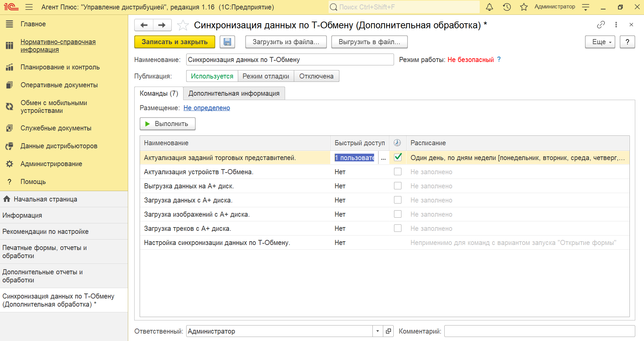Click the blue question mark near mode

[x=499, y=59]
